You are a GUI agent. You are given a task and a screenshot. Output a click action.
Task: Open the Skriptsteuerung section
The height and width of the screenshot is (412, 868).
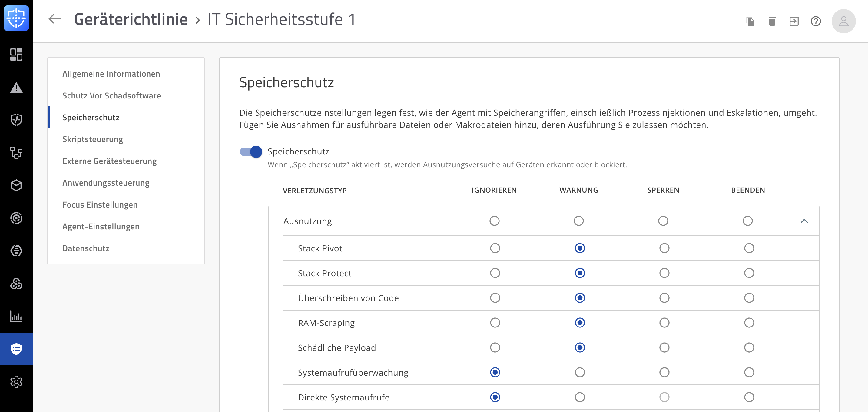pos(93,139)
